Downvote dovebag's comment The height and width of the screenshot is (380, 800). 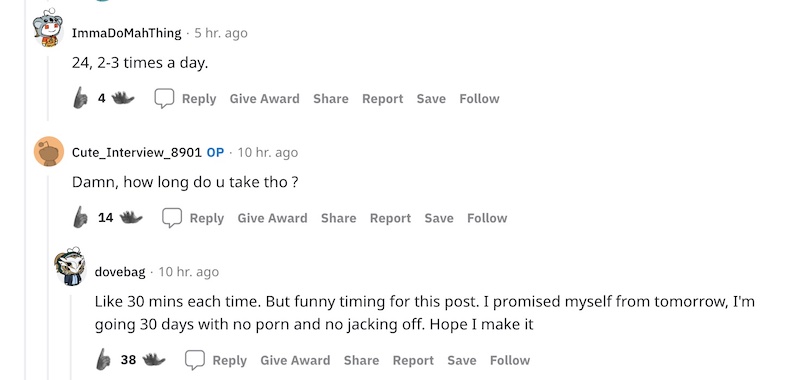coord(154,360)
